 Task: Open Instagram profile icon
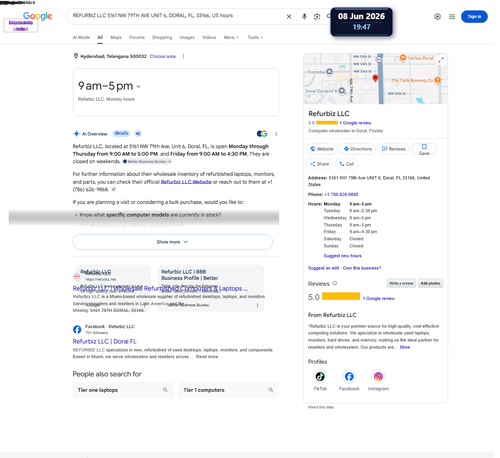378,376
